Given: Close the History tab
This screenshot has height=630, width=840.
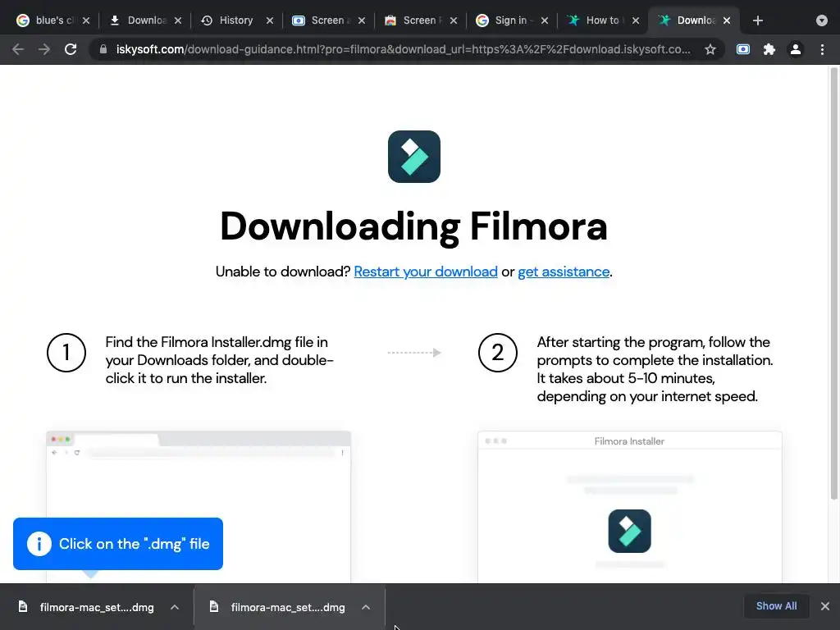Looking at the screenshot, I should pos(269,21).
